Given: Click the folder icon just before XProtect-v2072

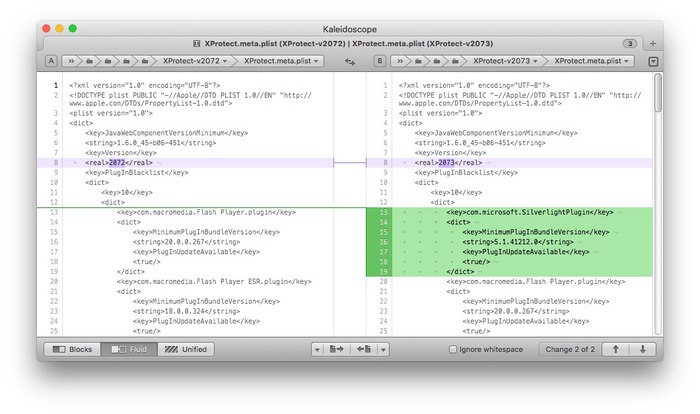Looking at the screenshot, I should click(x=145, y=61).
